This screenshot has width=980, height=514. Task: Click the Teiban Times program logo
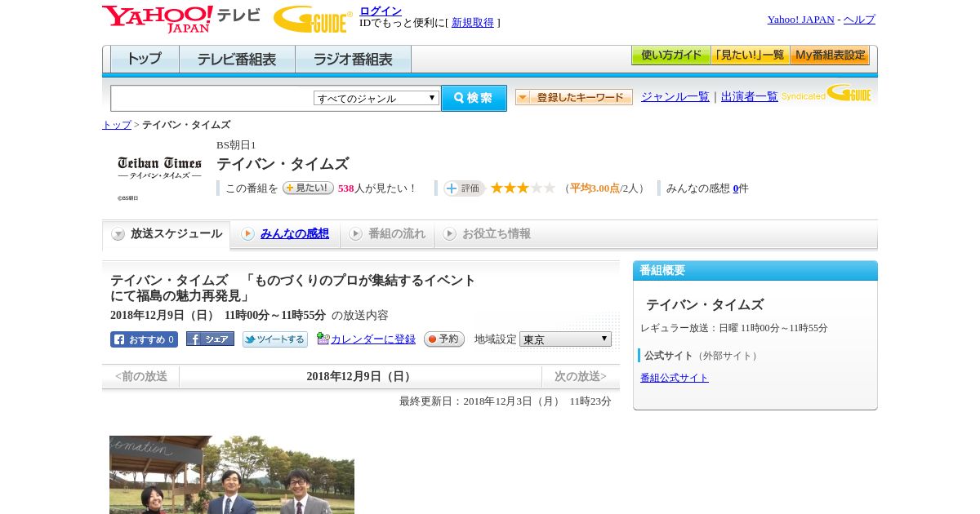[159, 168]
